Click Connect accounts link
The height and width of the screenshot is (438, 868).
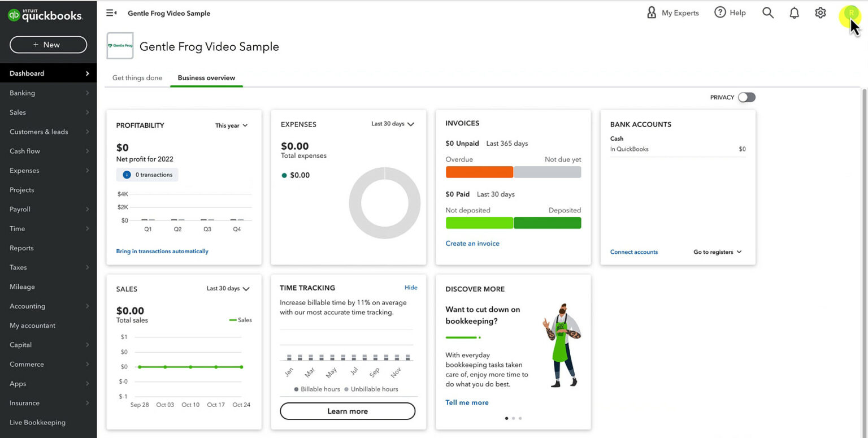pyautogui.click(x=634, y=252)
